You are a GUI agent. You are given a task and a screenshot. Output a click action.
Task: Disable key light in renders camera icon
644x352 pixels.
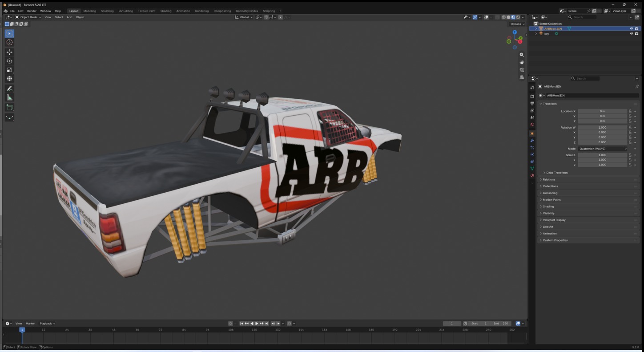point(636,33)
